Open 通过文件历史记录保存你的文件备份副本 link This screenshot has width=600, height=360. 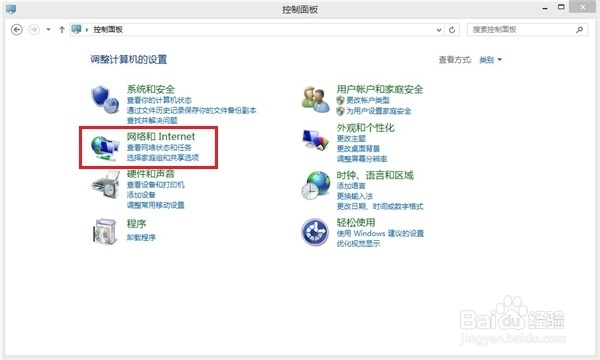coord(192,110)
